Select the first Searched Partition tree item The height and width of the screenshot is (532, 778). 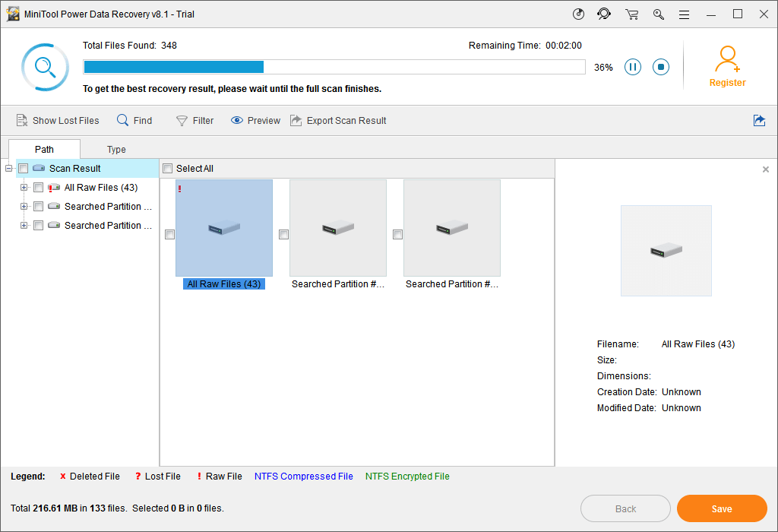tap(108, 207)
